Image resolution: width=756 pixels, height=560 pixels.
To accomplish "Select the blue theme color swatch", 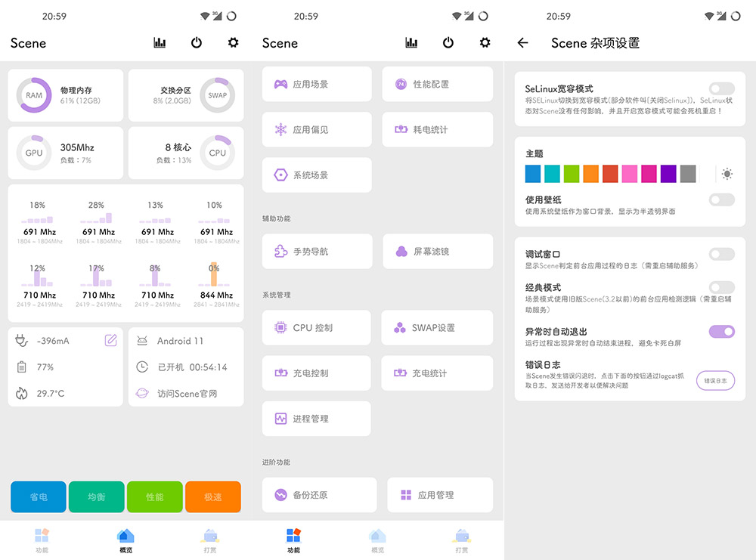I will [x=532, y=173].
